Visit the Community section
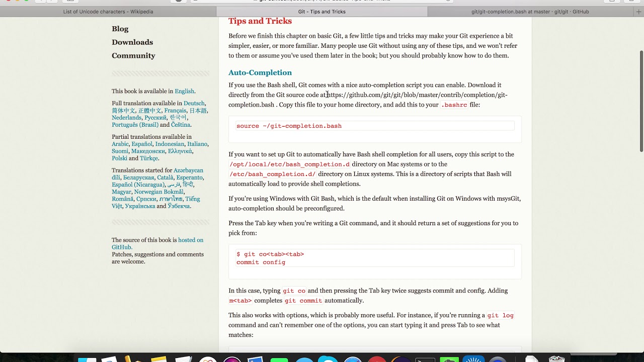The image size is (644, 362). 133,56
